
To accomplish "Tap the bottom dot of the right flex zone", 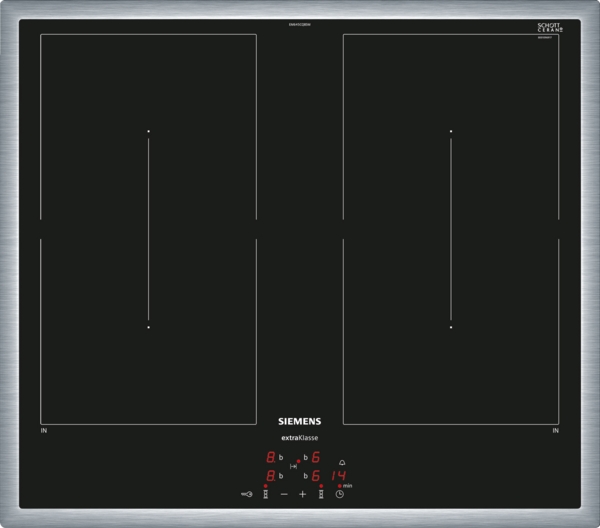I will [451, 327].
